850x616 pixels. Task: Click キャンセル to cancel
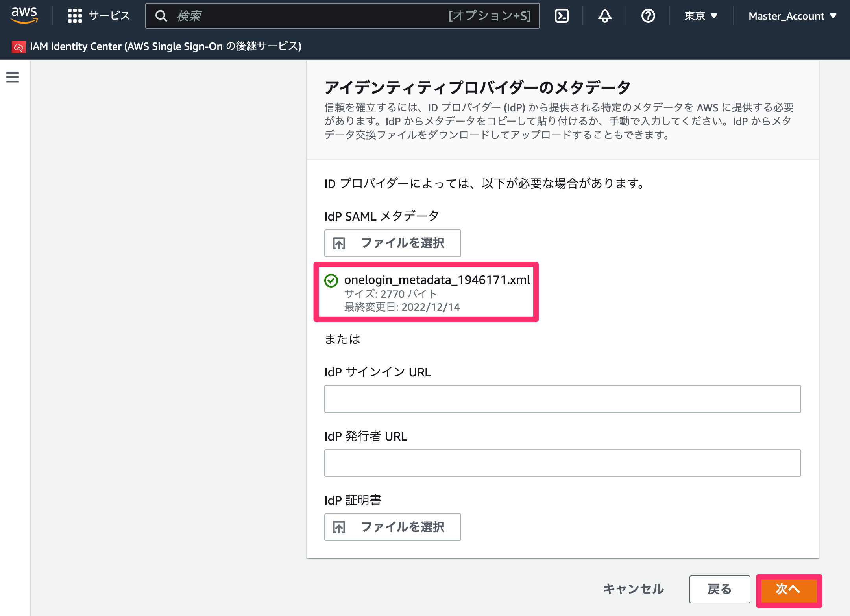634,589
